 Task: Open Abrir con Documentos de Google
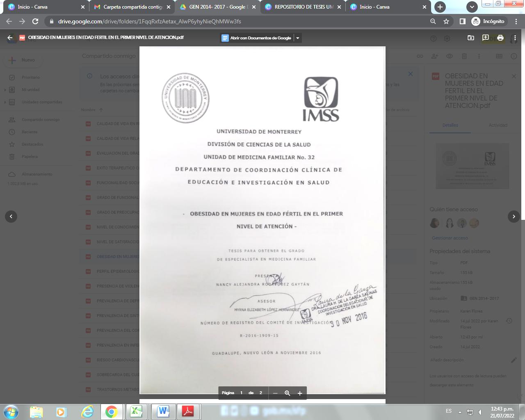[x=256, y=38]
